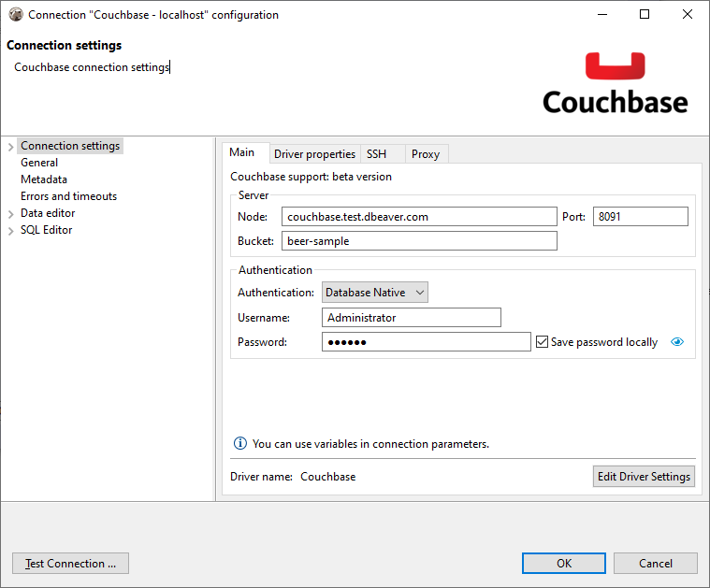Click the Node hostname input field
The width and height of the screenshot is (710, 588).
[x=419, y=216]
